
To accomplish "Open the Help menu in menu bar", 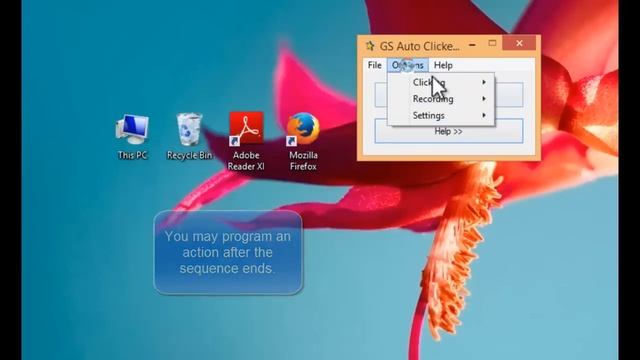I will click(x=443, y=65).
